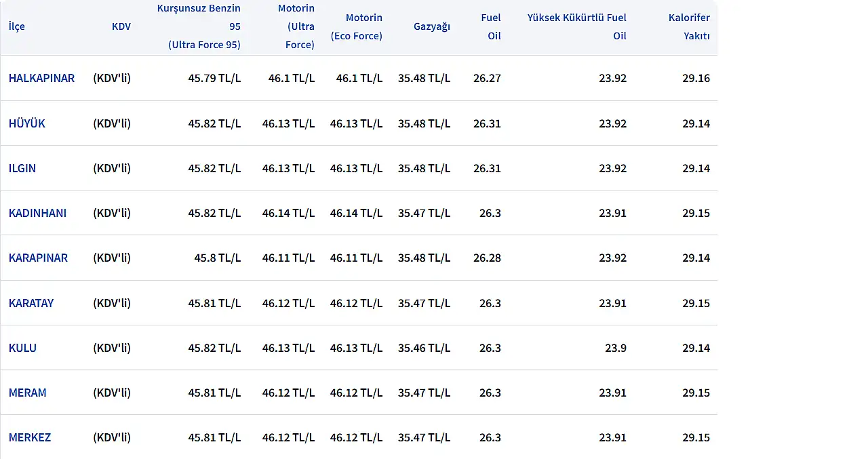Select the Motorin (Ultra Force) column header
This screenshot has width=868, height=459.
296,26
